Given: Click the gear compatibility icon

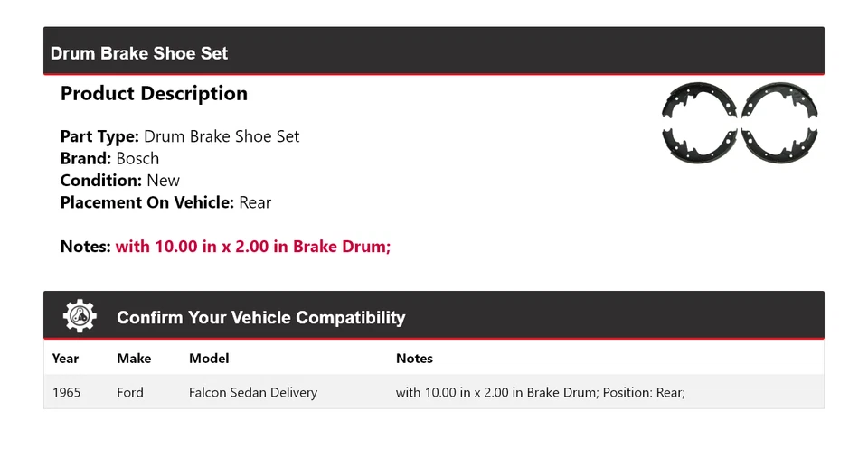Looking at the screenshot, I should pos(80,316).
